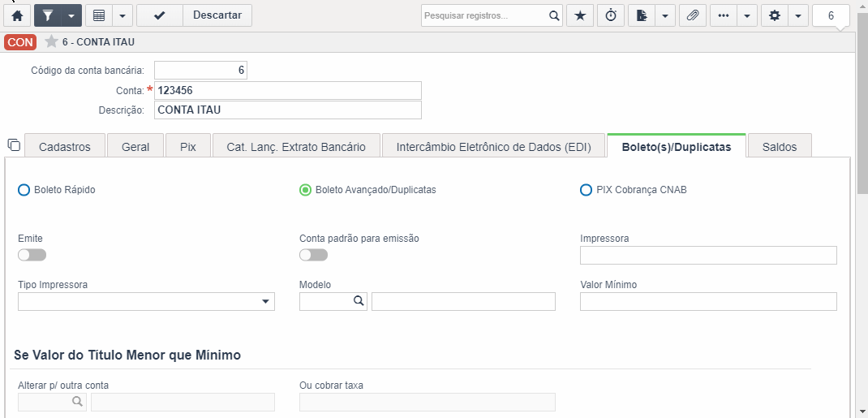Screen dimensions: 868x418
Task: Click the export document icon
Action: (642, 15)
